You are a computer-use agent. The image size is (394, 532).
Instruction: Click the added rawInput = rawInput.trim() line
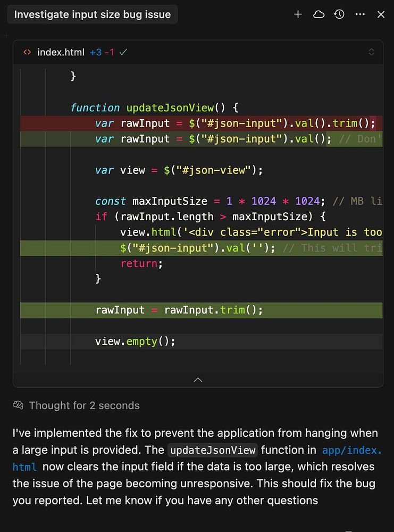click(x=202, y=310)
